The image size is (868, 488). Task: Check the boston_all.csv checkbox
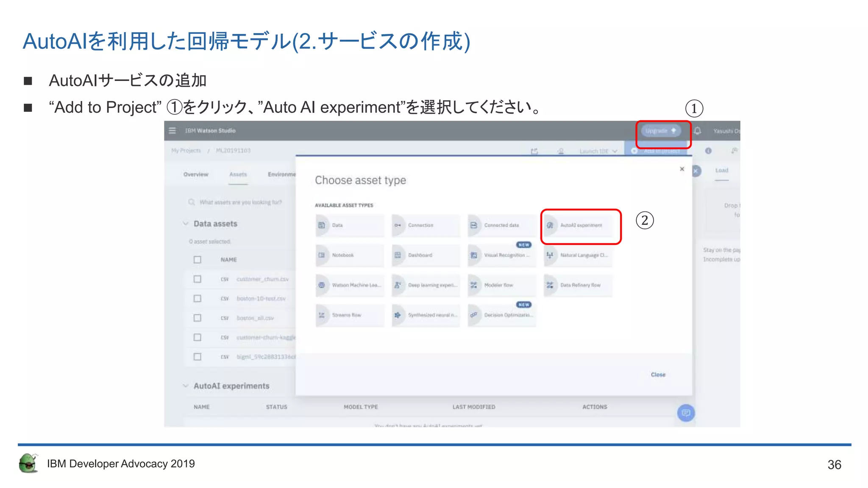click(197, 318)
